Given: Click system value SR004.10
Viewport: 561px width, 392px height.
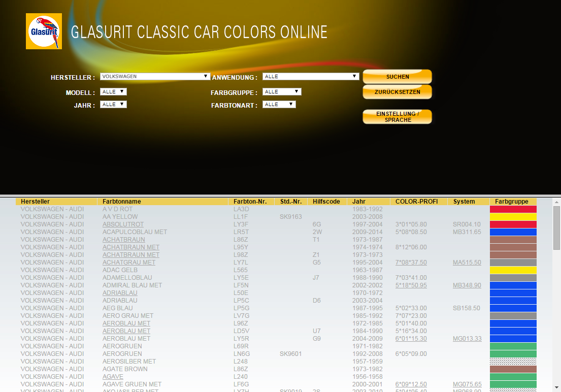Looking at the screenshot, I should [x=467, y=224].
